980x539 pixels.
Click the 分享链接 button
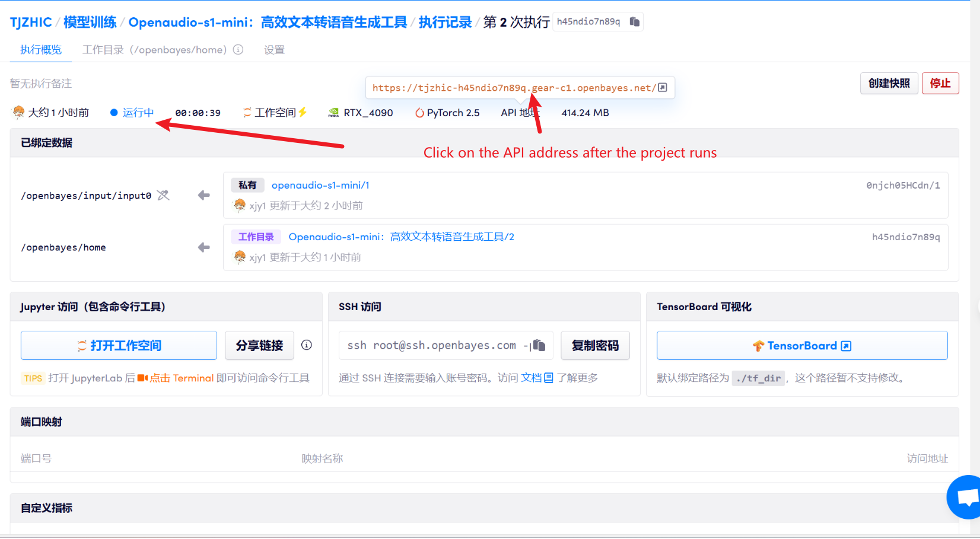259,346
